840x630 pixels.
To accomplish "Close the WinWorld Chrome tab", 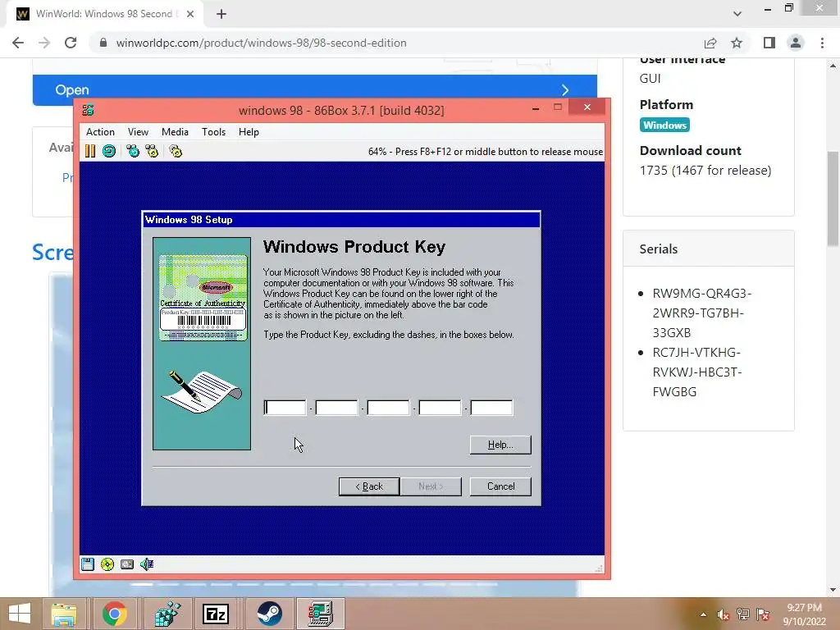I will 190,14.
